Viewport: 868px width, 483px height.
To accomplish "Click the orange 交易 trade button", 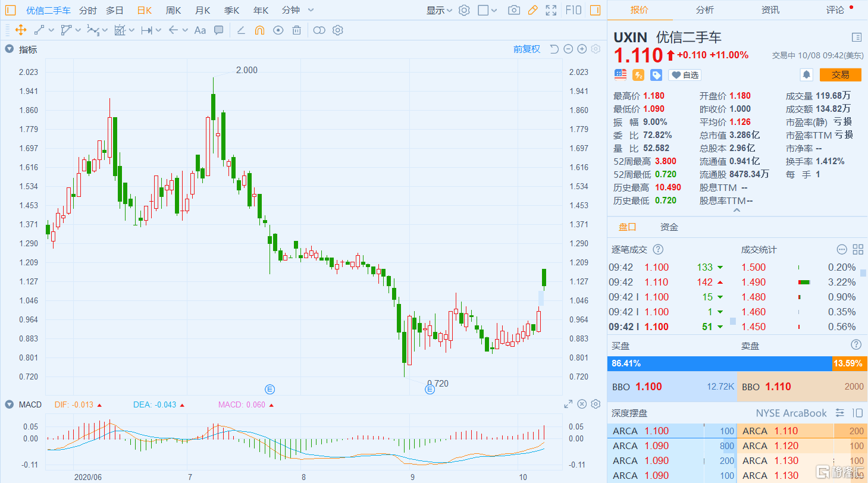I will (840, 75).
